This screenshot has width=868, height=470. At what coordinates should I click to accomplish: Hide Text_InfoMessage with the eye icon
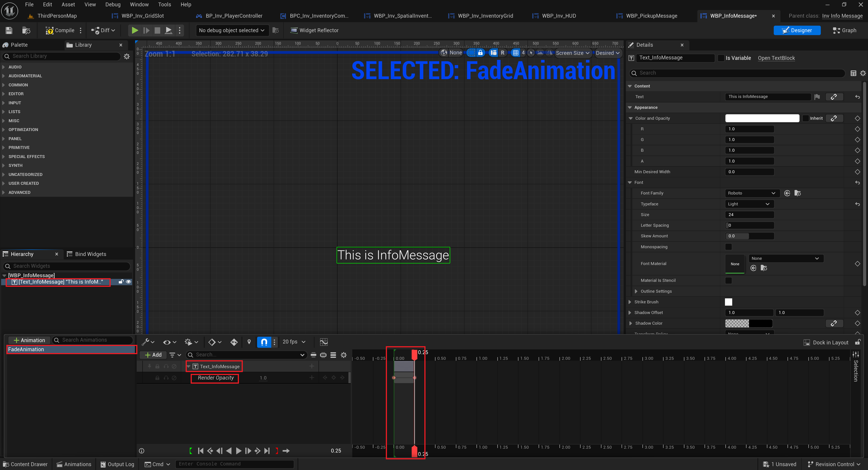coord(128,282)
